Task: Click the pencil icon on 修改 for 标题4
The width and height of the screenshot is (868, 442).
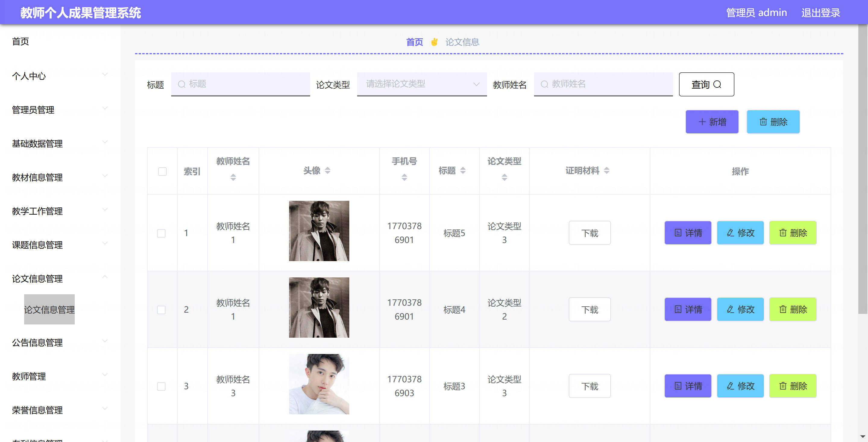Action: (x=731, y=309)
